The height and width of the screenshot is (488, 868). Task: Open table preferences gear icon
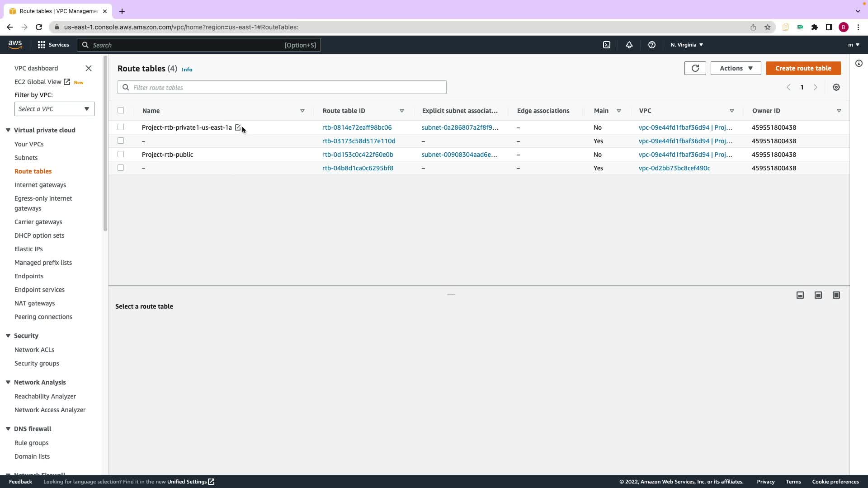(836, 87)
